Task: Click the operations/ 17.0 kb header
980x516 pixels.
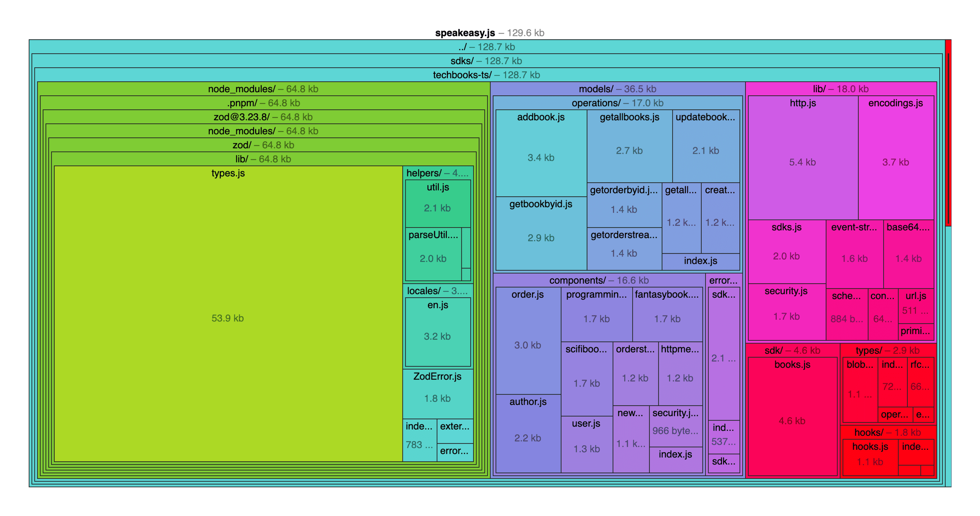Action: [x=618, y=103]
